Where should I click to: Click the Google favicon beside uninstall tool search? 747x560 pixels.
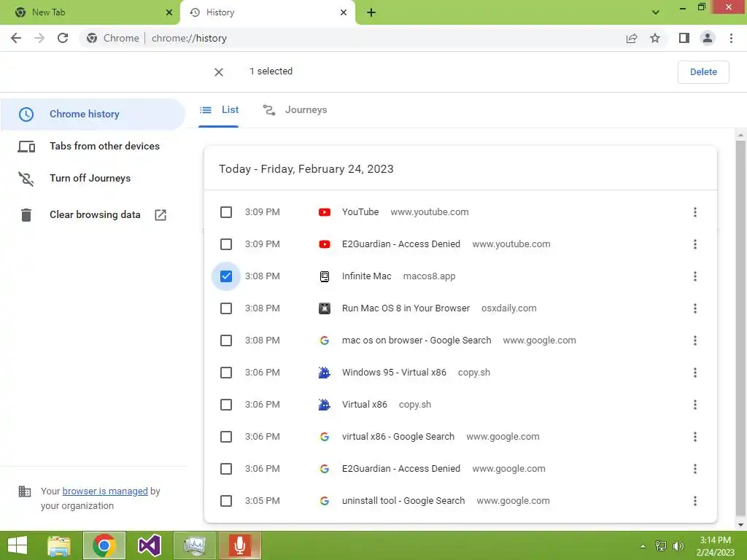325,501
